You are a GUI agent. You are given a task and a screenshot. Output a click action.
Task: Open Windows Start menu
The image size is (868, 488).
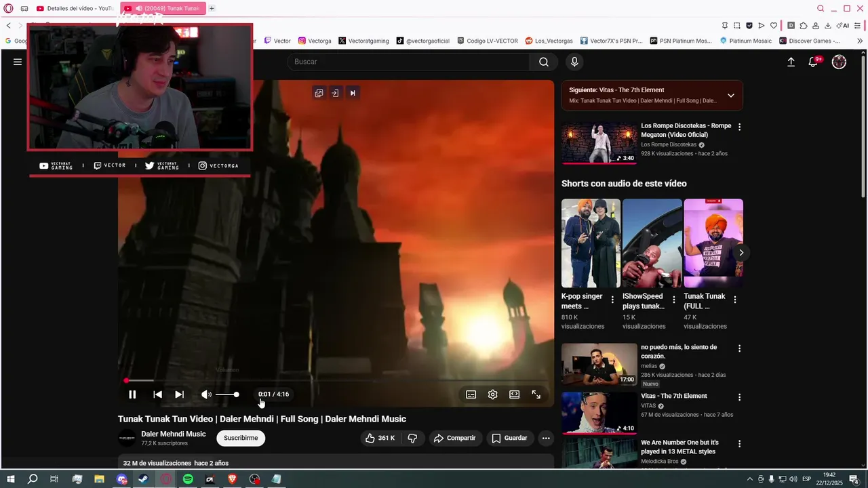click(x=11, y=479)
